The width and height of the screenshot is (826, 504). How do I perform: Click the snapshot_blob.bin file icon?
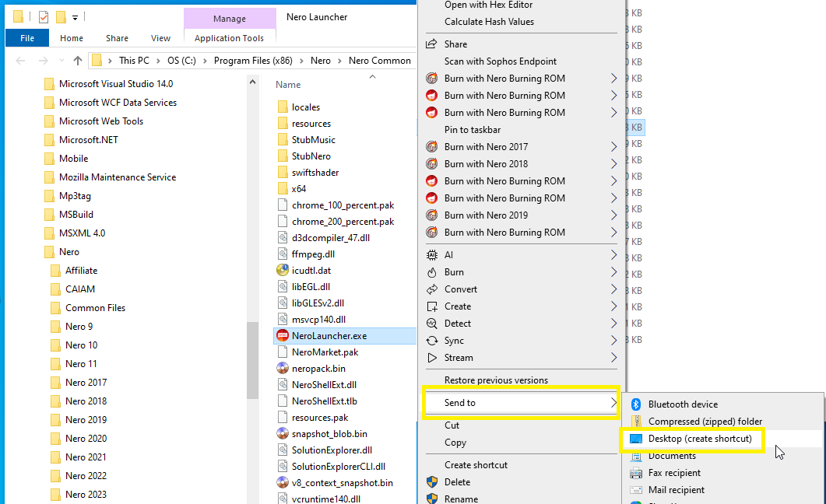[283, 433]
